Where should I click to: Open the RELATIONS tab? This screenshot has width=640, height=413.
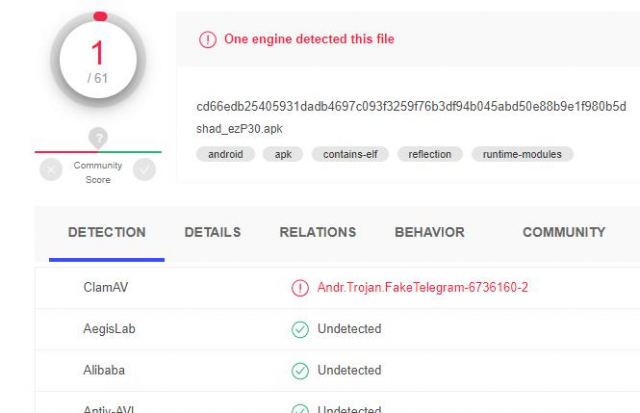[x=318, y=232]
